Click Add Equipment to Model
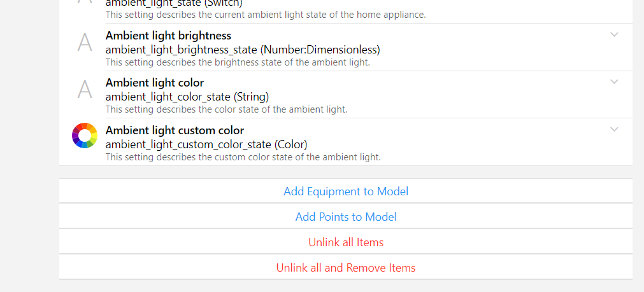 click(x=346, y=191)
